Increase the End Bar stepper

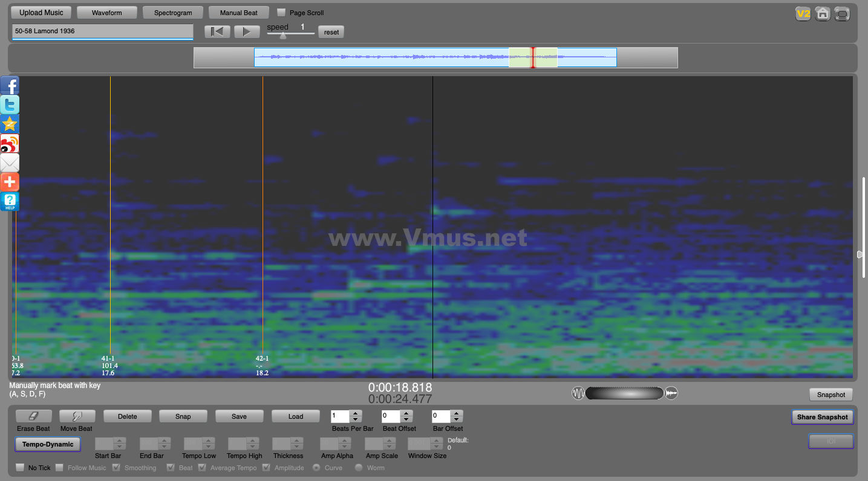[164, 441]
